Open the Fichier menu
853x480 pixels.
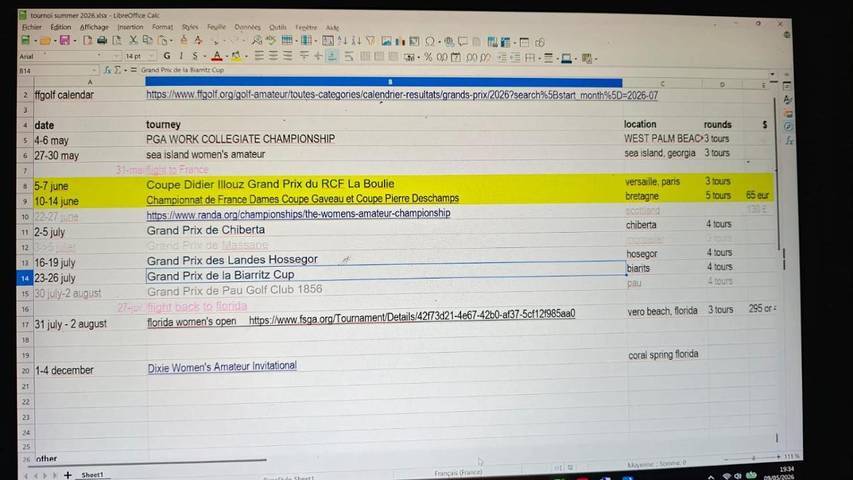[x=32, y=27]
